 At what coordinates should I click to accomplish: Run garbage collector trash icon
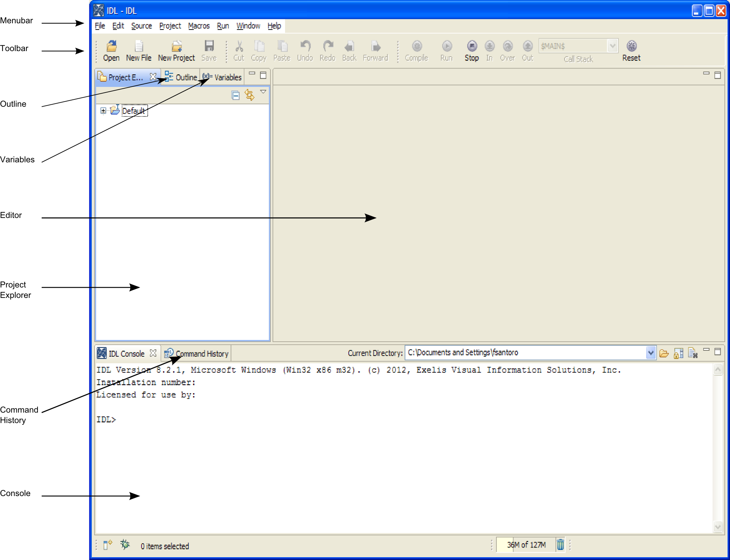(560, 544)
